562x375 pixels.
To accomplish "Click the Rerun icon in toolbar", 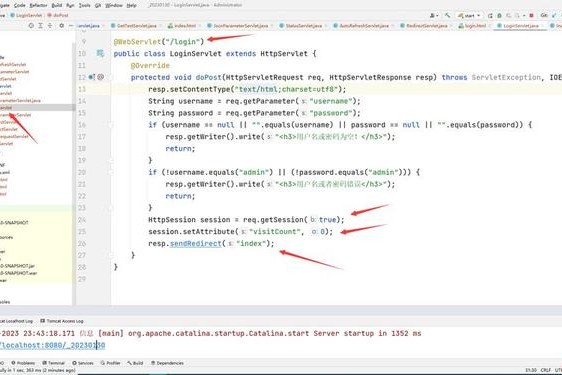I will (x=490, y=15).
